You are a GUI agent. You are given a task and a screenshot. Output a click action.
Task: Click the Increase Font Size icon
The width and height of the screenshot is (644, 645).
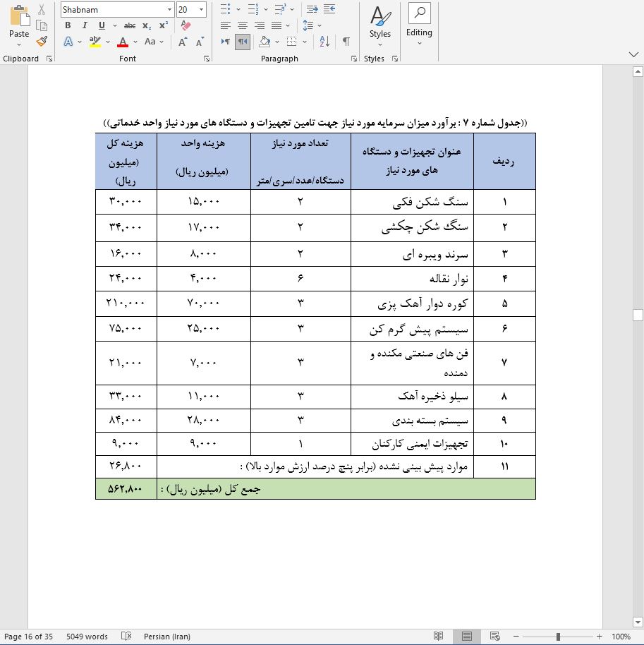point(183,41)
